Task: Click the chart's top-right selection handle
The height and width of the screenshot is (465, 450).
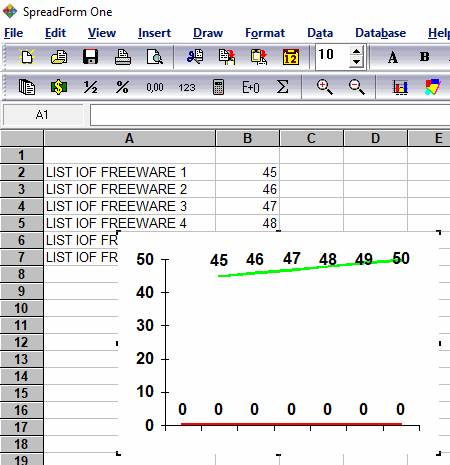Action: pyautogui.click(x=439, y=232)
